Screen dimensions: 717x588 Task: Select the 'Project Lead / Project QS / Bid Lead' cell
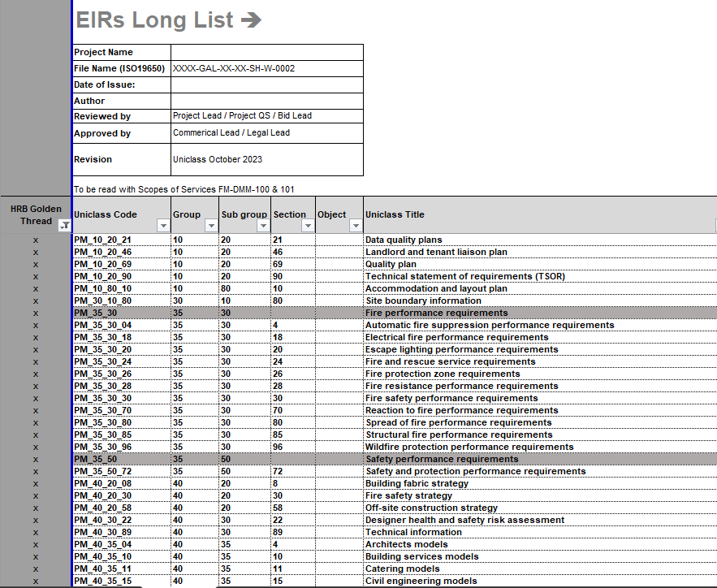tap(267, 115)
